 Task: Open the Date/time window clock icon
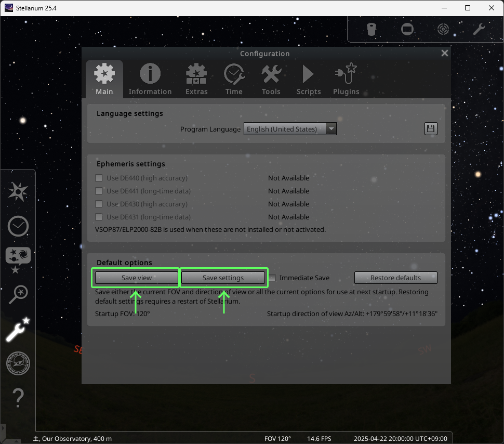(x=18, y=226)
